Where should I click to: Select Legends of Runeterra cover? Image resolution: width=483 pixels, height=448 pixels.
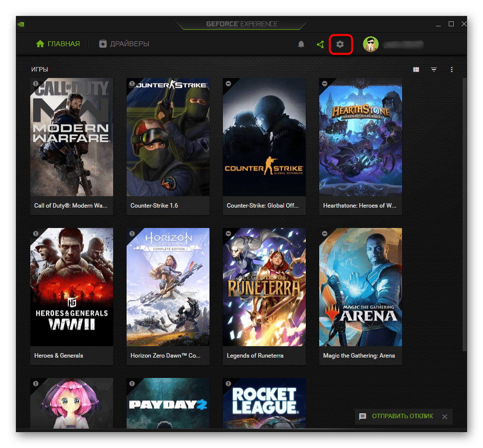click(x=264, y=288)
